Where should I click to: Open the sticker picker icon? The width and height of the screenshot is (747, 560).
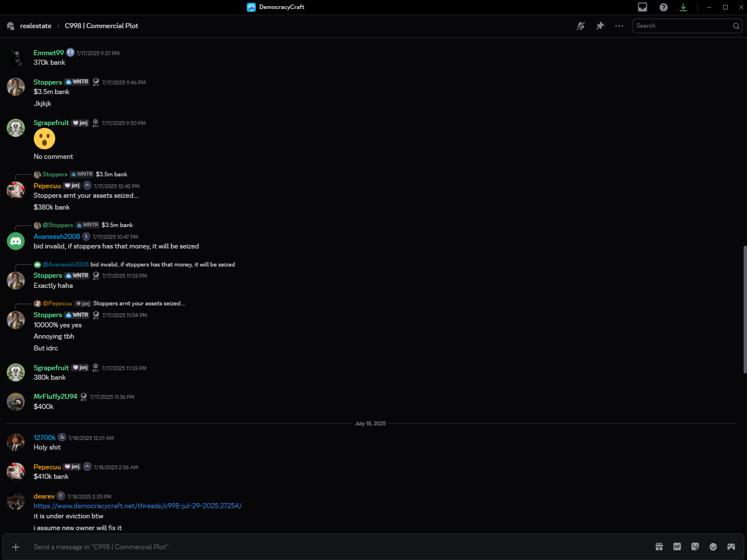click(695, 546)
